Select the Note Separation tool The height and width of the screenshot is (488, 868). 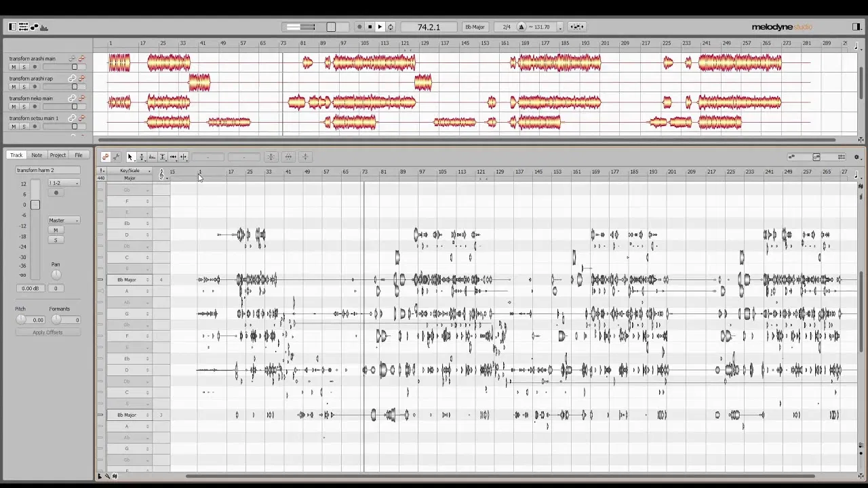point(184,157)
